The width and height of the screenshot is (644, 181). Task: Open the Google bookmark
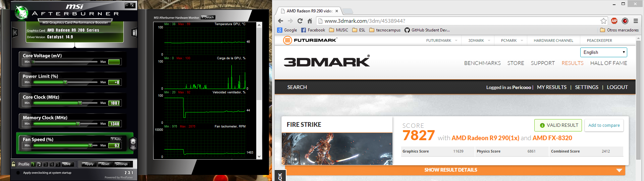pyautogui.click(x=287, y=30)
